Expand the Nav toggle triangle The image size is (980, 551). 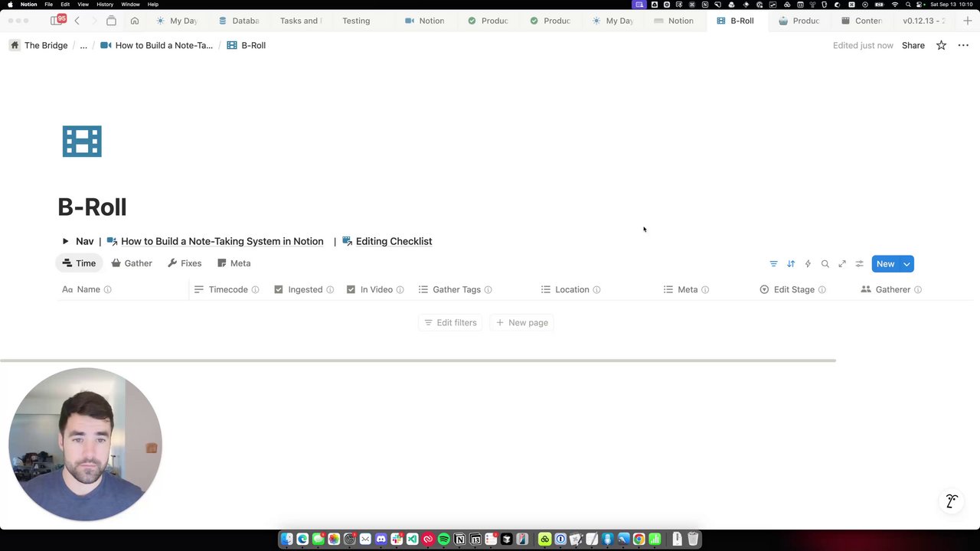point(65,241)
